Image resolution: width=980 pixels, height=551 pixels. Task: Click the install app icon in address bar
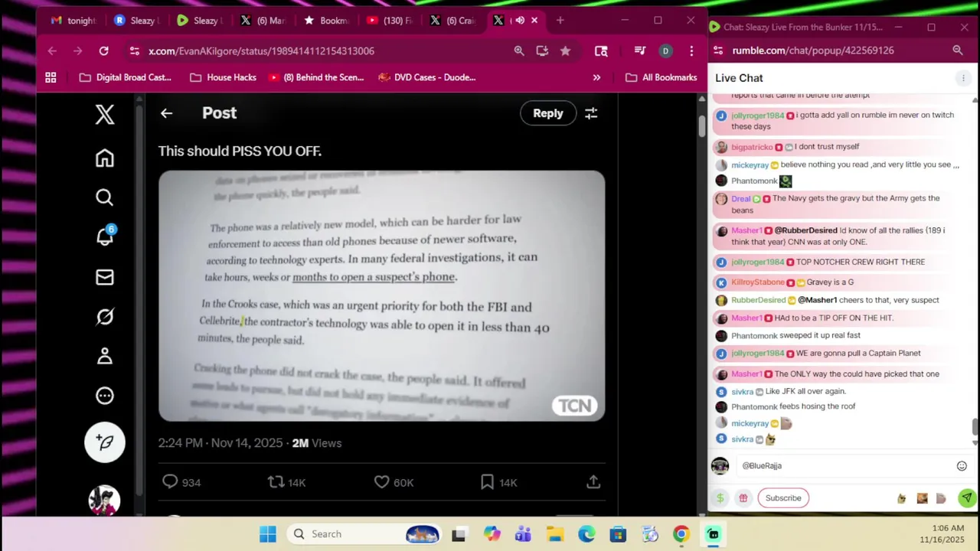[542, 51]
